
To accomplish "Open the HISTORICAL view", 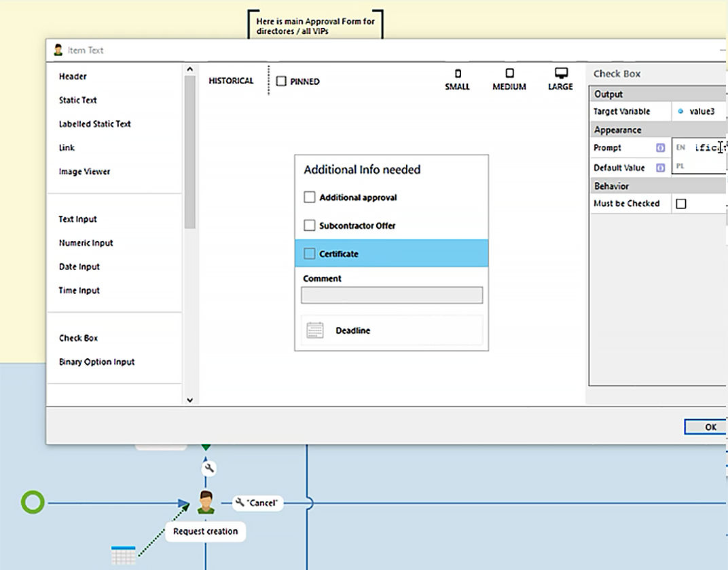I will 231,81.
